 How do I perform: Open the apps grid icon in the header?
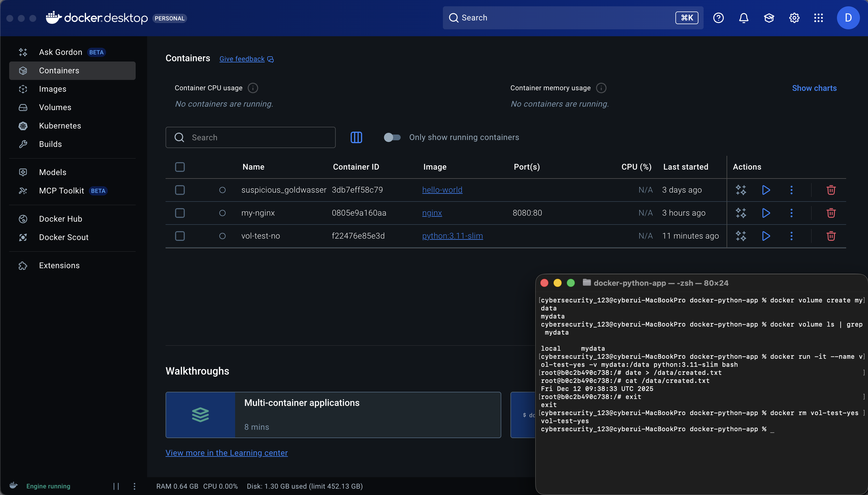tap(818, 18)
